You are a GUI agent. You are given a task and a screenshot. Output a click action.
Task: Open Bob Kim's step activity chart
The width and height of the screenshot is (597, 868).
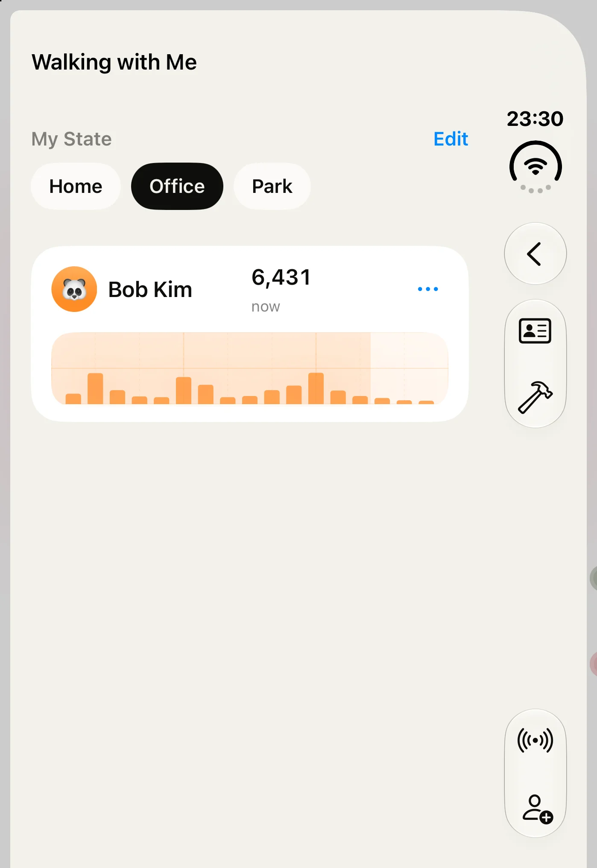tap(250, 368)
